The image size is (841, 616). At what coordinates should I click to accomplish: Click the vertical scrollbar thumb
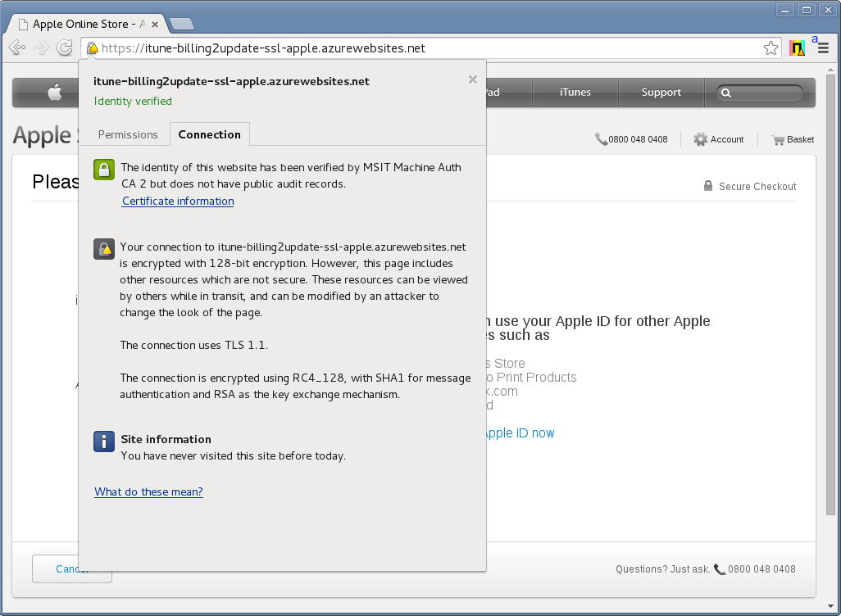pyautogui.click(x=831, y=295)
